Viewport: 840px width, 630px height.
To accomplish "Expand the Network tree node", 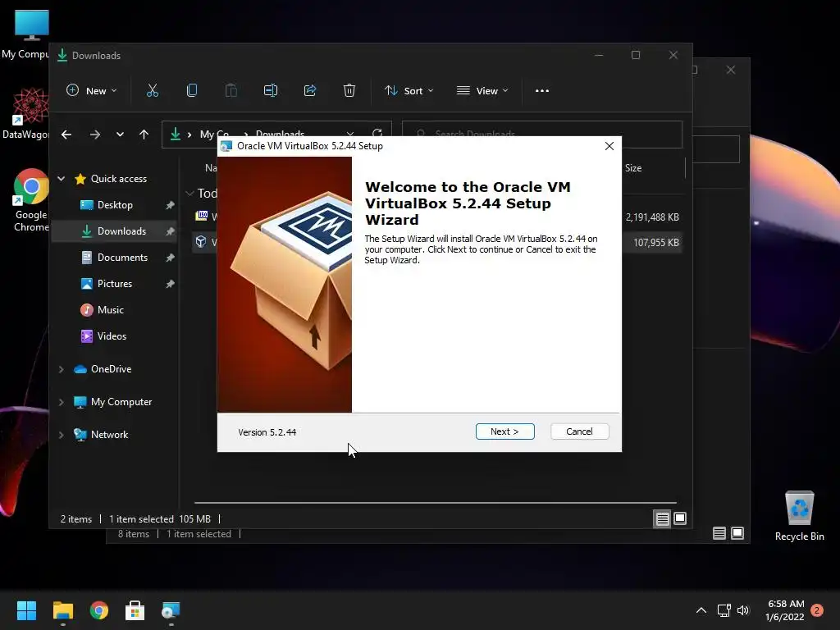I will pos(61,435).
